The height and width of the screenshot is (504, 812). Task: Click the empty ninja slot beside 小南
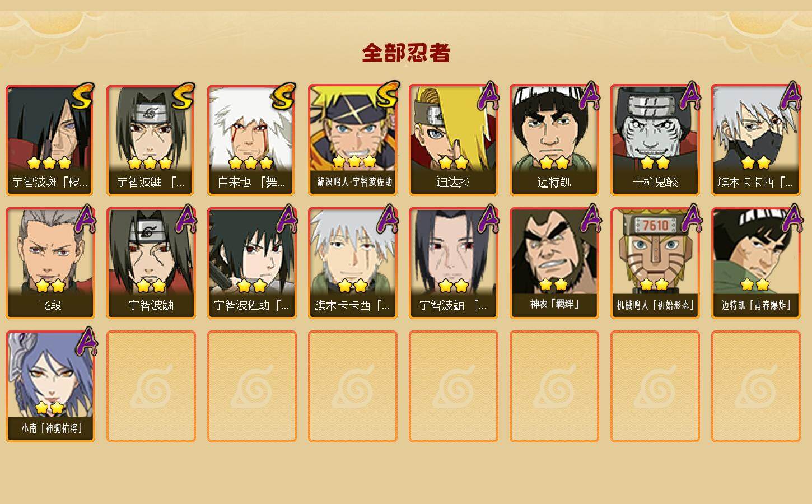[x=151, y=386]
